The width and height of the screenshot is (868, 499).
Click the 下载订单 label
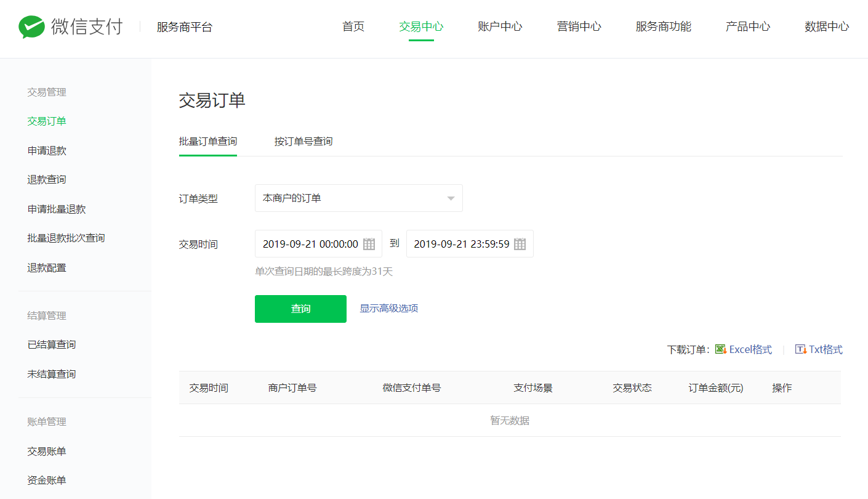coord(688,349)
